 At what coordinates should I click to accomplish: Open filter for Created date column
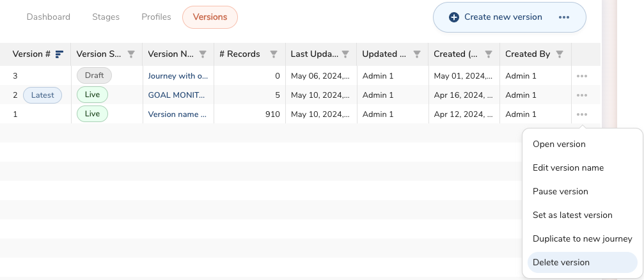[x=489, y=54]
